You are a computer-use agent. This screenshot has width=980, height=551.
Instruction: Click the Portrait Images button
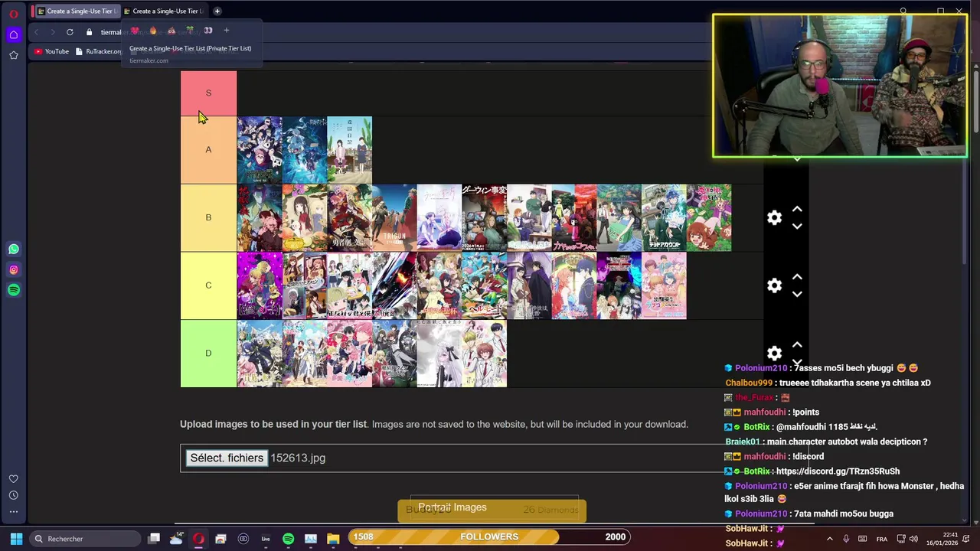tap(452, 507)
